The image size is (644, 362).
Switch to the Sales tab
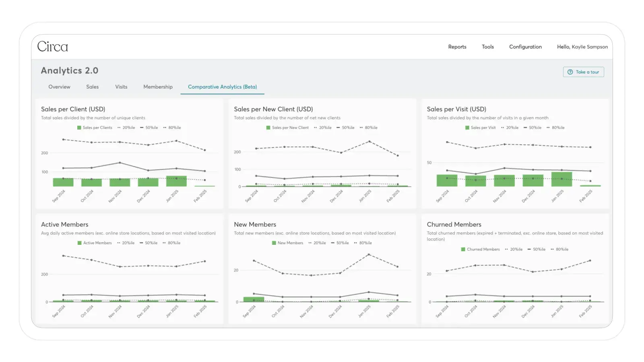click(92, 87)
